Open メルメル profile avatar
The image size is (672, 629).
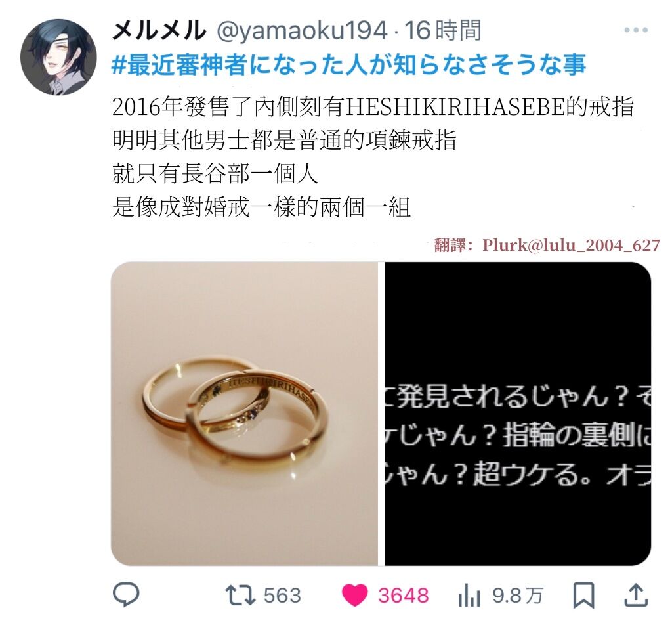[x=58, y=56]
